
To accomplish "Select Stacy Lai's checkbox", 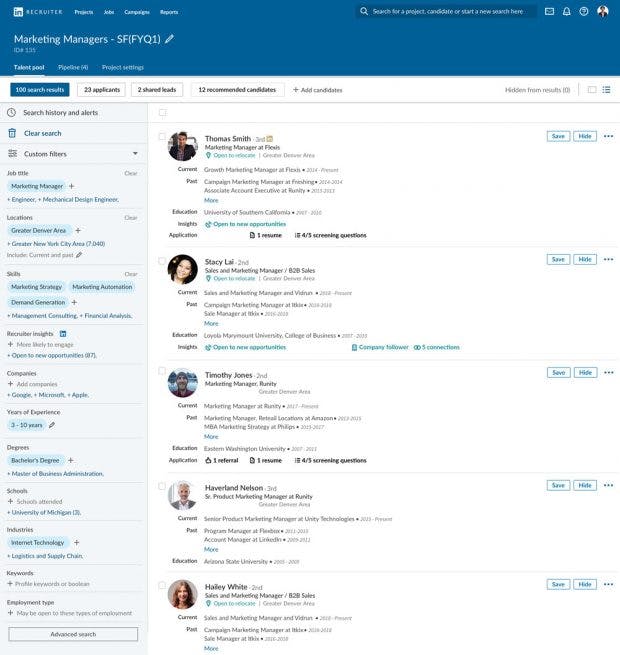I will 162,261.
